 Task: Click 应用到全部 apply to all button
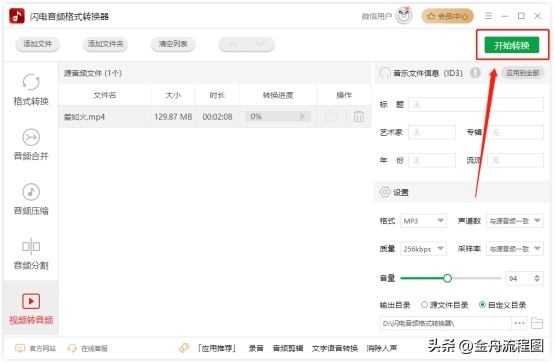click(523, 73)
